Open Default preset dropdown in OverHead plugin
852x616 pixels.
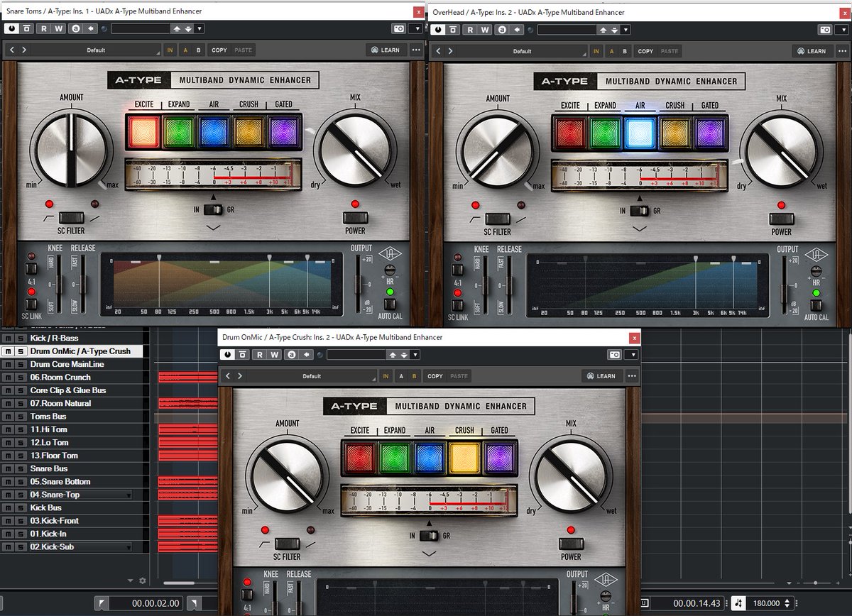point(523,51)
